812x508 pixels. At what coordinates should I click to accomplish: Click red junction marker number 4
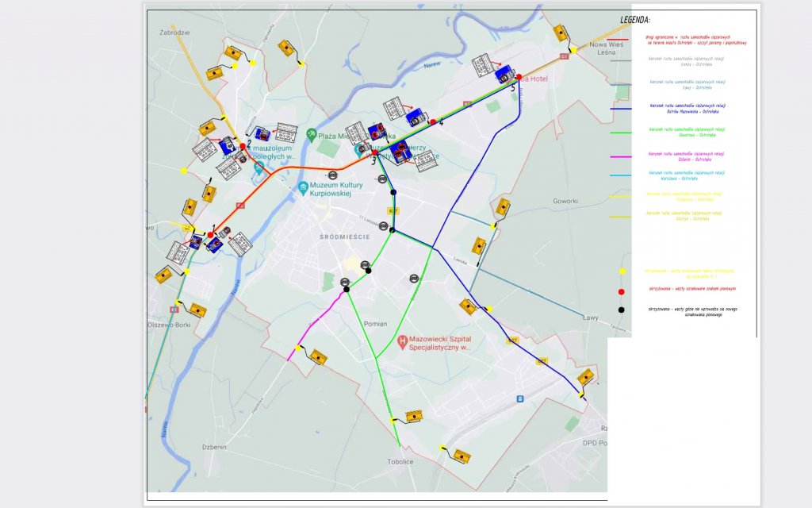(x=432, y=121)
